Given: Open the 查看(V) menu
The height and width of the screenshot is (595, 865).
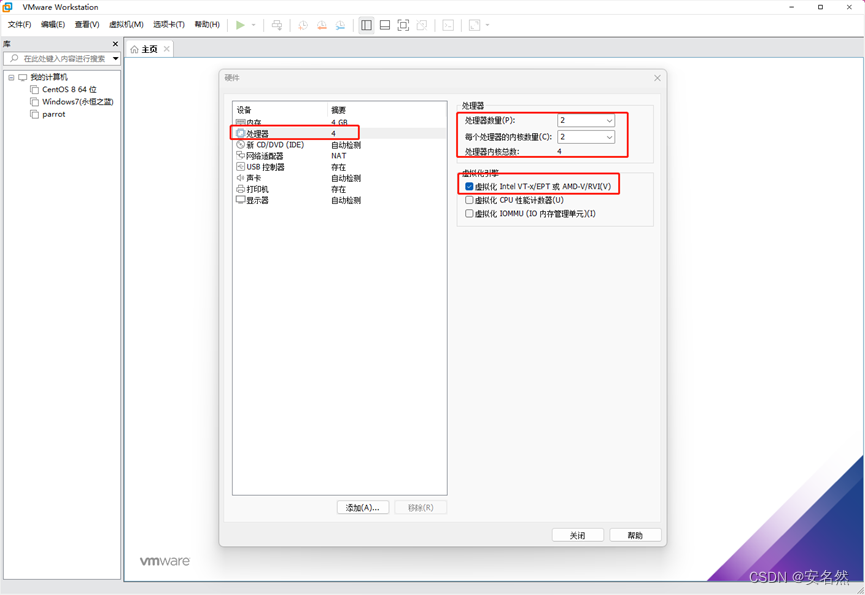Looking at the screenshot, I should click(87, 25).
